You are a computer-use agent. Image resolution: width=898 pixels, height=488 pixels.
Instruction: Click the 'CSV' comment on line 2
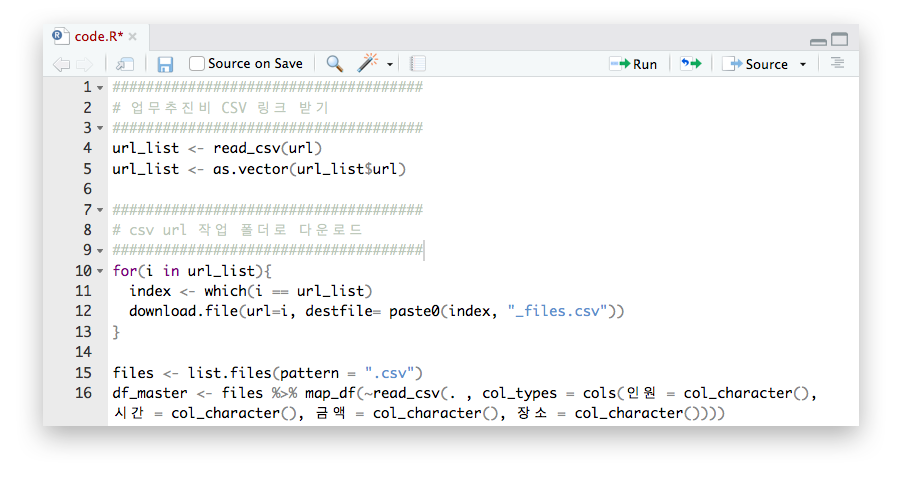pos(234,108)
